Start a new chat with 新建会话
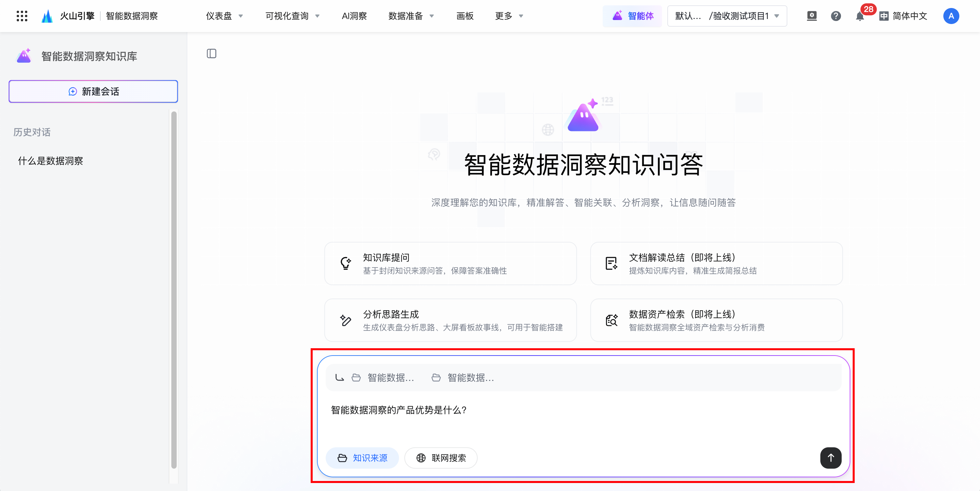This screenshot has width=980, height=491. 93,91
